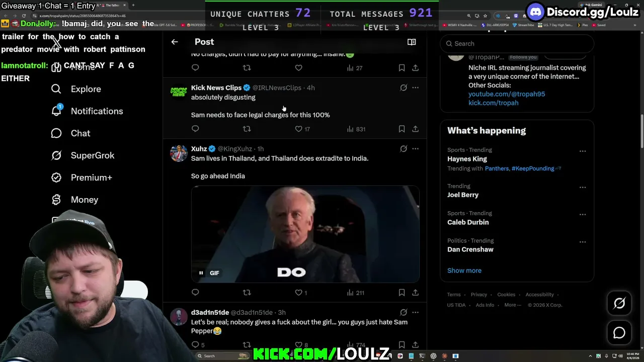The image size is (644, 362).
Task: Open the floating Grok button
Action: (619, 303)
